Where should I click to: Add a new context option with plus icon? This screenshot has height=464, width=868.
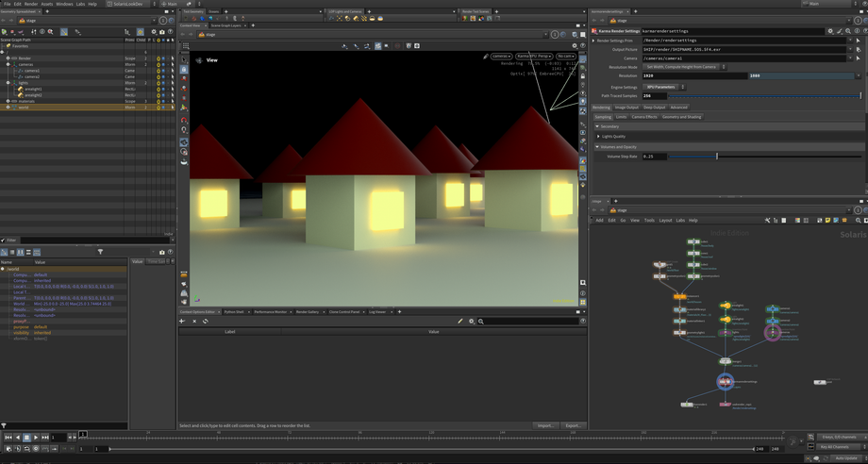click(x=182, y=322)
